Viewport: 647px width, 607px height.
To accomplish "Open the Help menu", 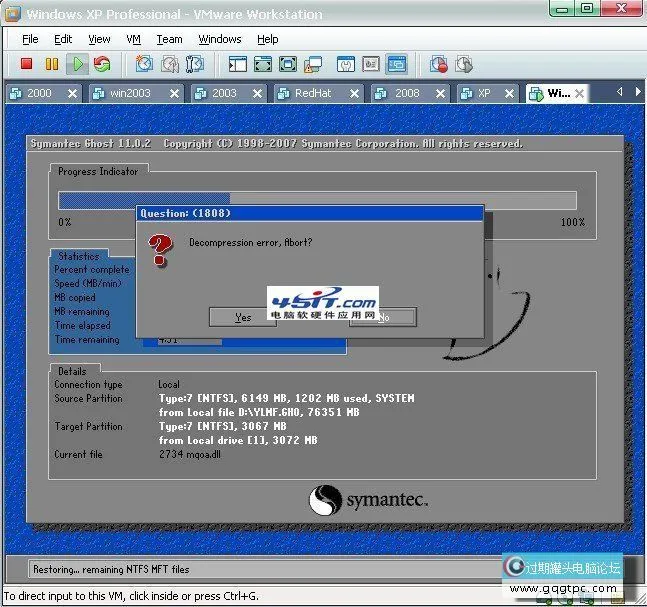I will click(x=267, y=39).
